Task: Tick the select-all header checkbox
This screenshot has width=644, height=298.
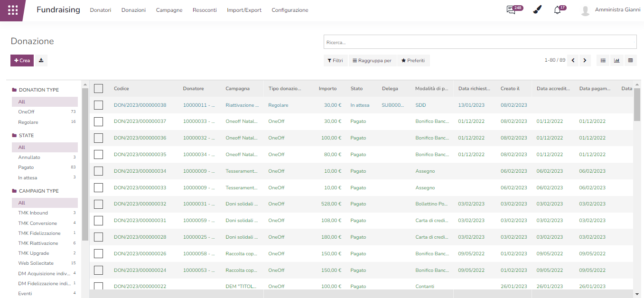Action: click(98, 88)
